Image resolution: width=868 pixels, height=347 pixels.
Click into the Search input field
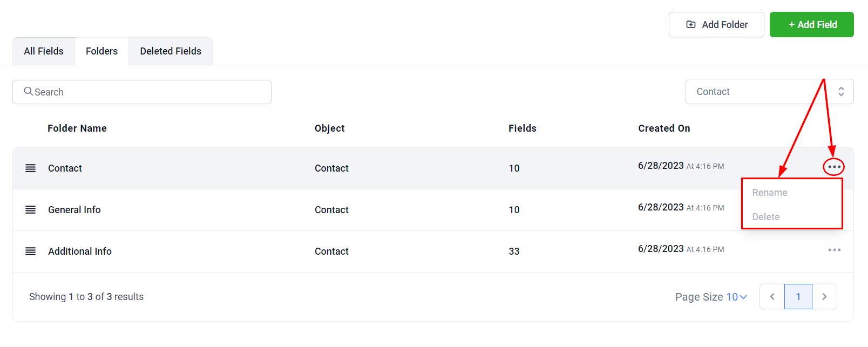point(151,92)
